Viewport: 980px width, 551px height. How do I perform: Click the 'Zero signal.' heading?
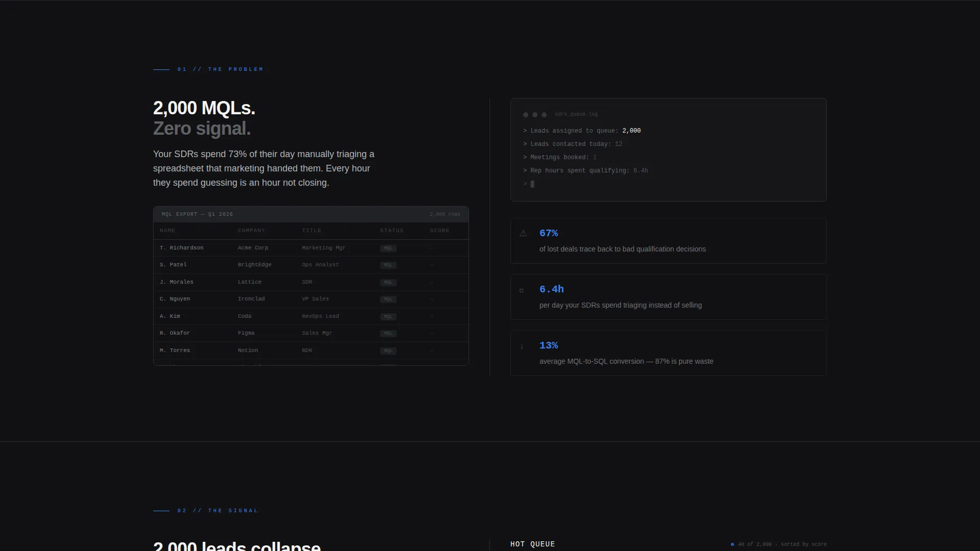pos(202,129)
